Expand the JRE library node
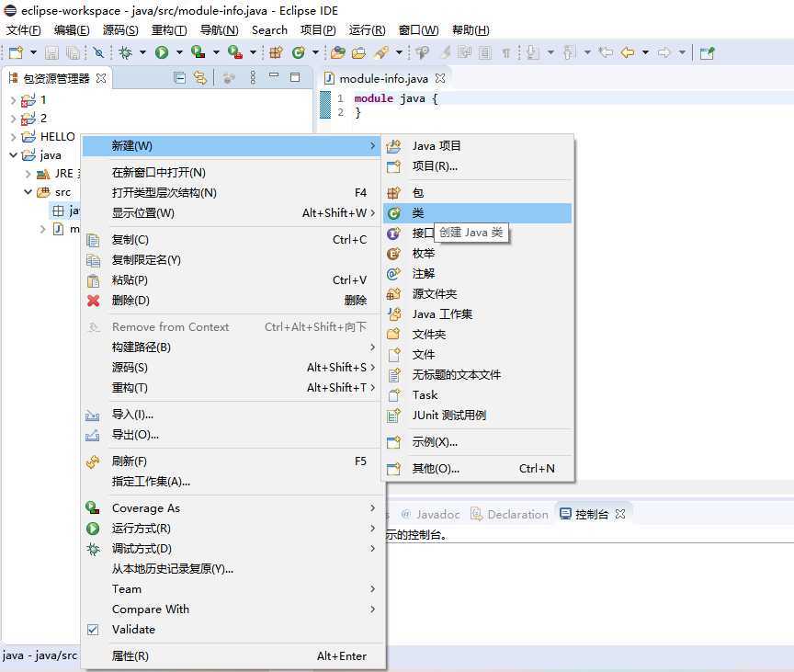 click(x=28, y=174)
